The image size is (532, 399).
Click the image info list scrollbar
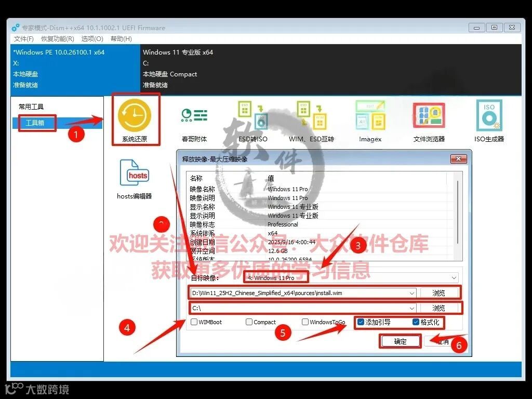coord(458,212)
